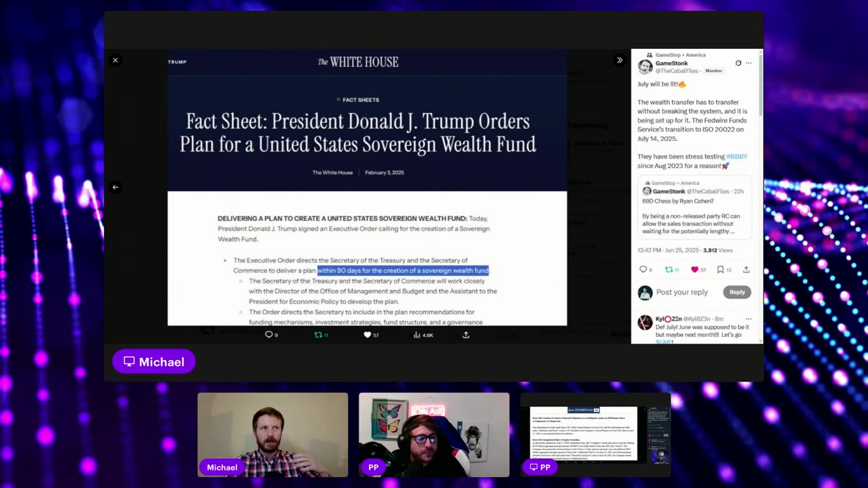The height and width of the screenshot is (488, 868).
Task: Open the GameStop + America community link
Action: (679, 55)
